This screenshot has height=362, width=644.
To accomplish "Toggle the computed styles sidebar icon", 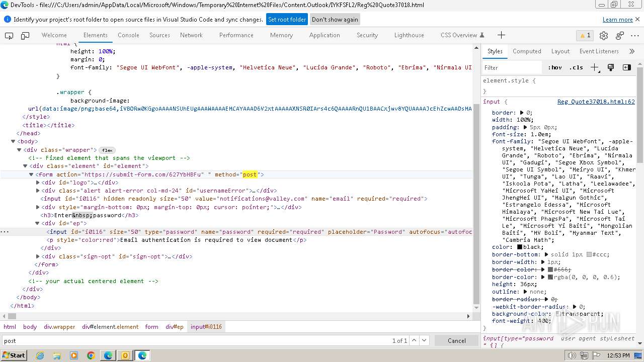I will coord(626,67).
